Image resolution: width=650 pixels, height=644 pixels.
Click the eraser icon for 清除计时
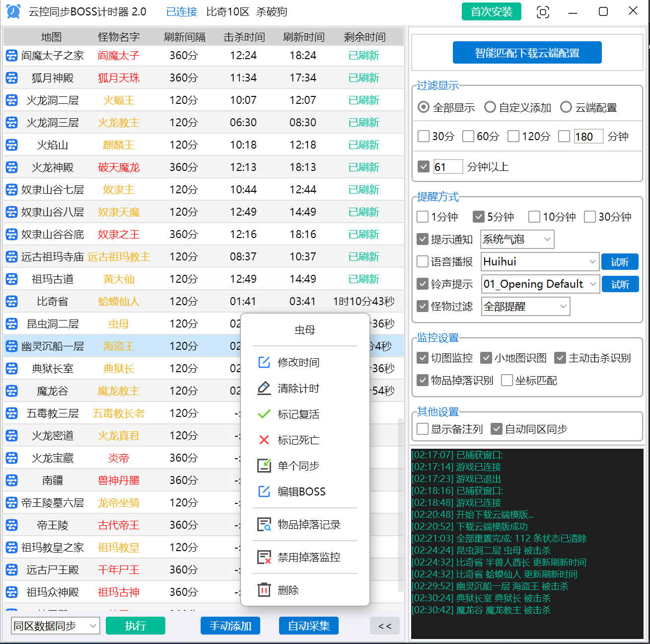[264, 388]
